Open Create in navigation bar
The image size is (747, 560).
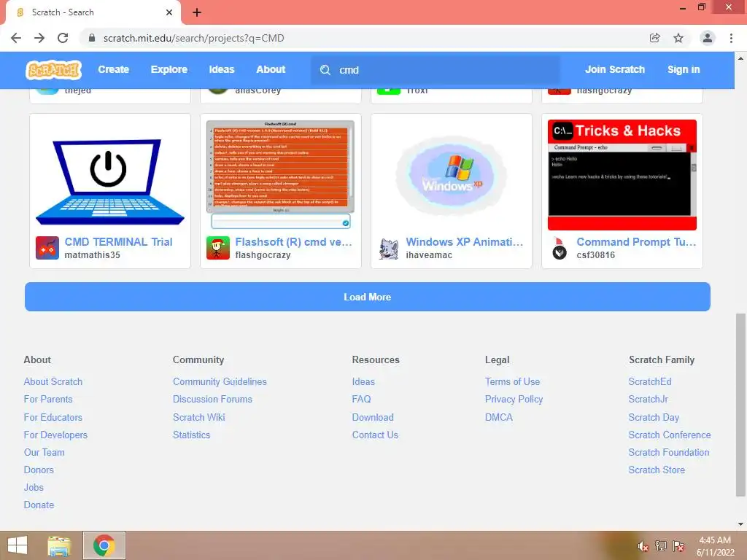113,69
